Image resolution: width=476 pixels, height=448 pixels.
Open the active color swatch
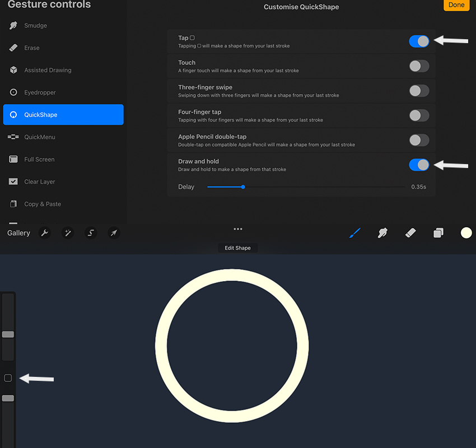[466, 232]
